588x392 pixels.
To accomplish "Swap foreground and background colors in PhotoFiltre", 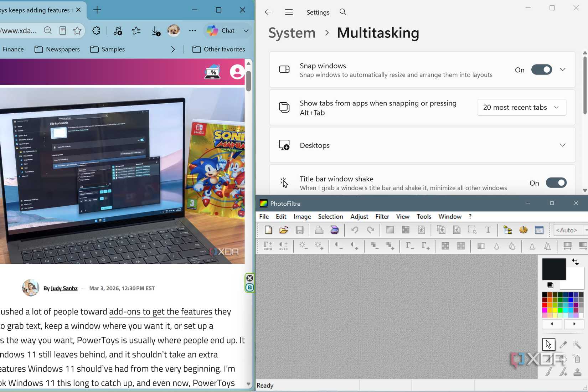I will coord(575,262).
